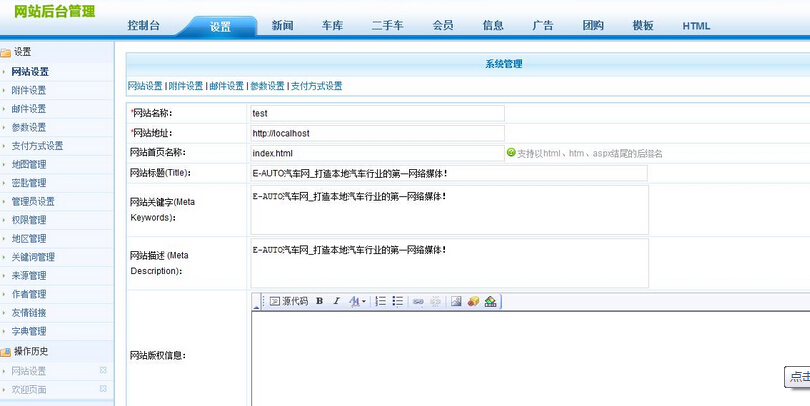The image size is (810, 406).
Task: Close the 欢迎页面 history entry
Action: [x=103, y=389]
